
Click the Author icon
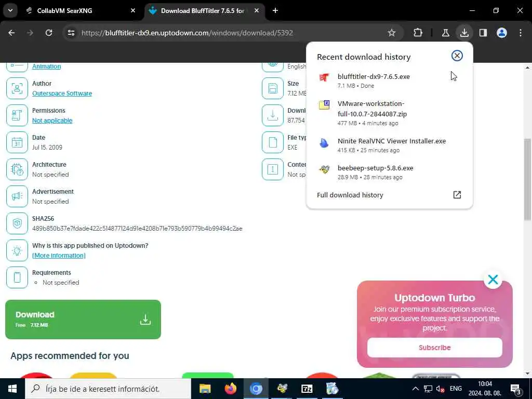pyautogui.click(x=17, y=88)
